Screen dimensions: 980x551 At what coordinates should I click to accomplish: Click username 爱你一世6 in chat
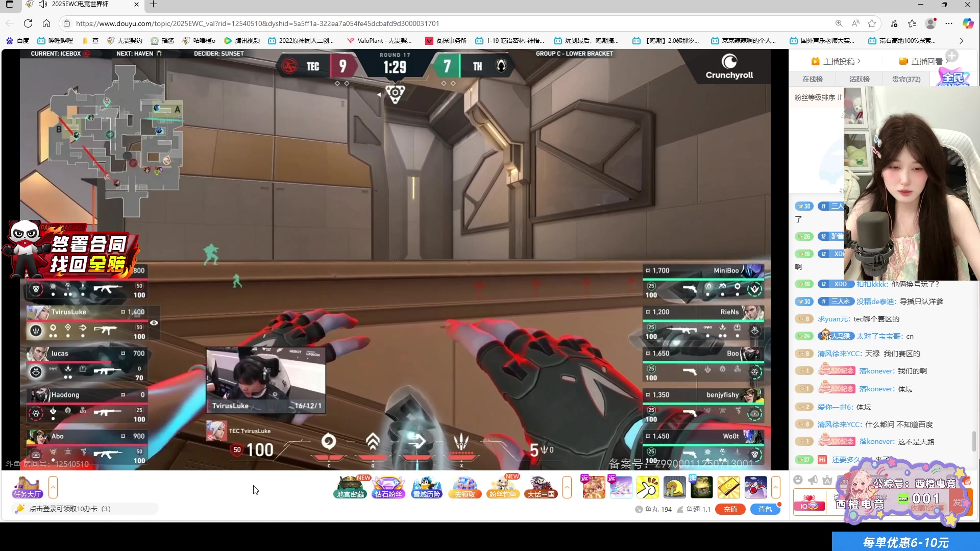coord(836,407)
